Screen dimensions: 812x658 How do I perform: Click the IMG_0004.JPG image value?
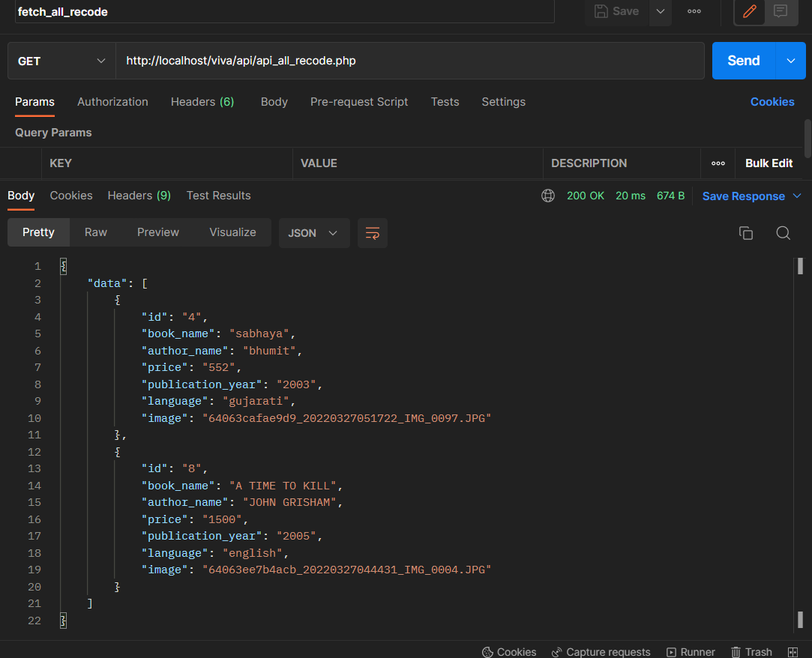(346, 570)
